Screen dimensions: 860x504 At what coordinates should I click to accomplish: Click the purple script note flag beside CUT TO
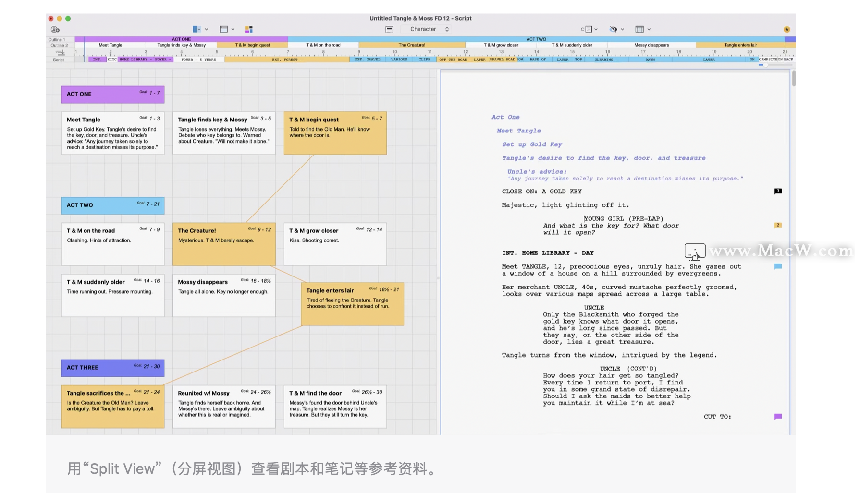[x=778, y=417]
